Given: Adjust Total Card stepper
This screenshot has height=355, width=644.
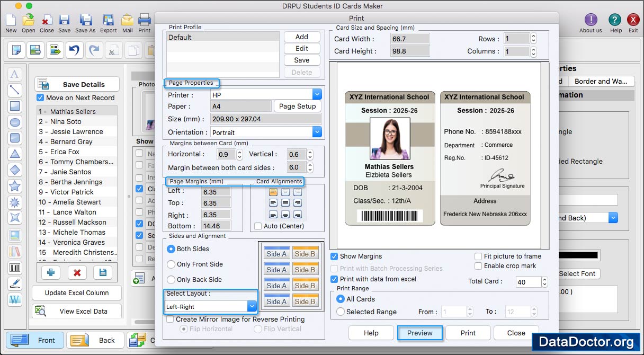Looking at the screenshot, I should [544, 282].
